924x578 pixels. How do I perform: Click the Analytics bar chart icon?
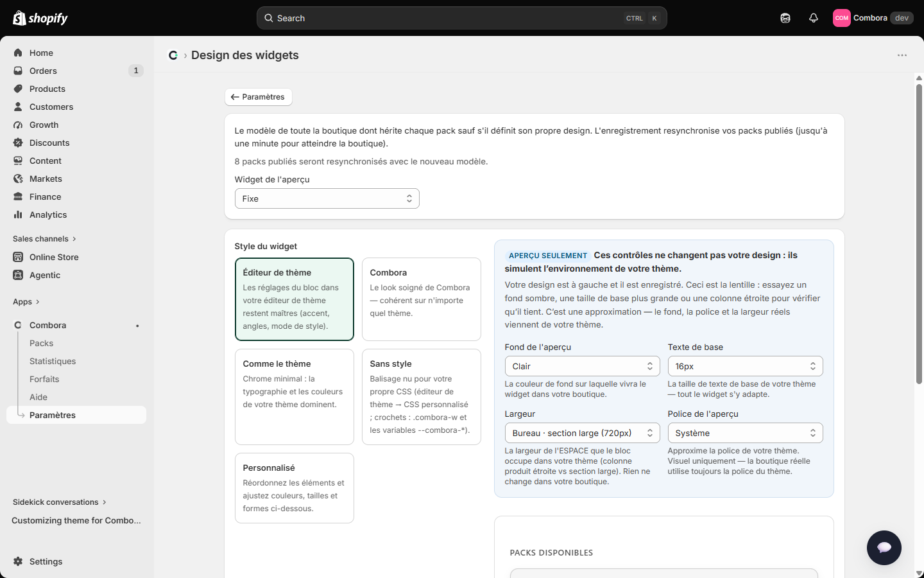point(18,215)
